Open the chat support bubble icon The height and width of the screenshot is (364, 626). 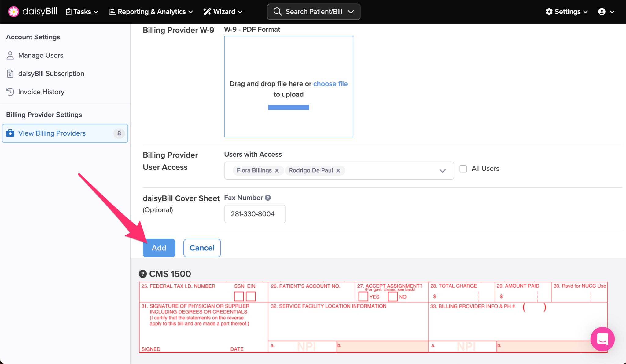coord(602,339)
